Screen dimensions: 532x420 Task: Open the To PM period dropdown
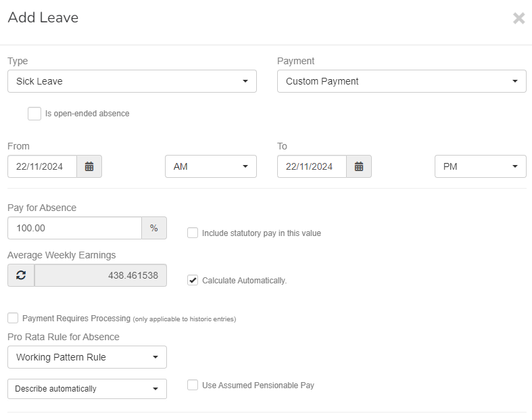pyautogui.click(x=480, y=166)
